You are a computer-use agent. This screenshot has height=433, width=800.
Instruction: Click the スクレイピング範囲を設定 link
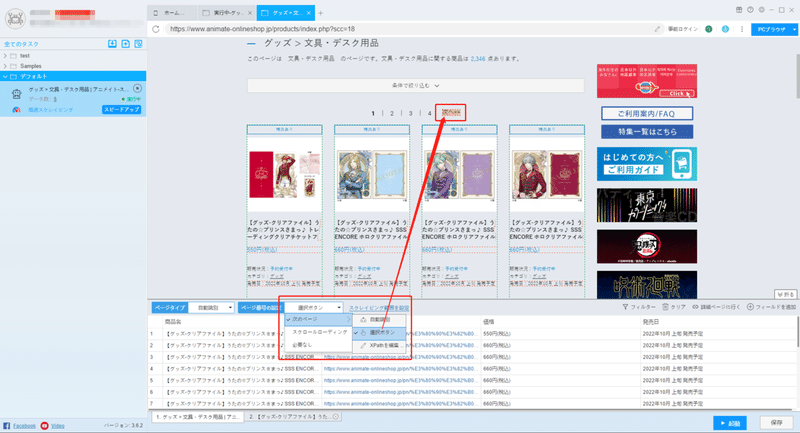[379, 308]
